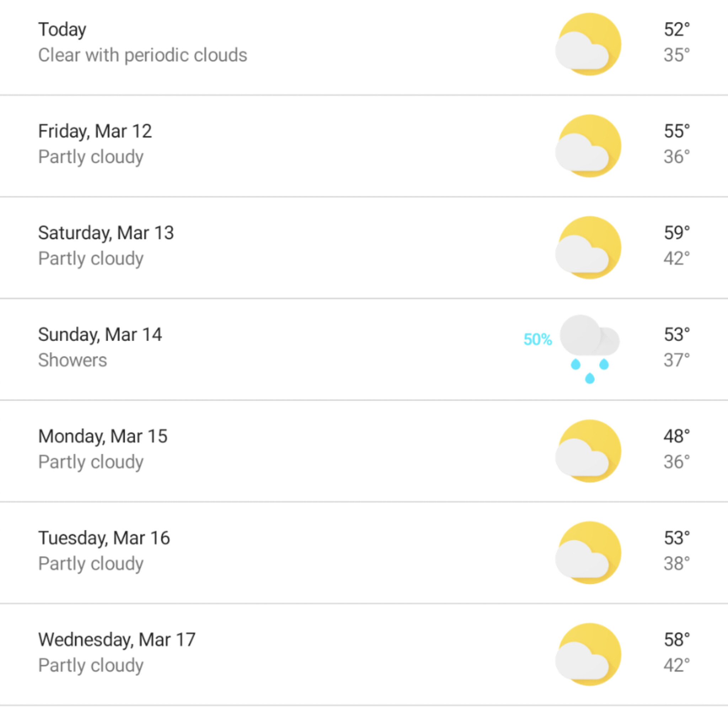
Task: Open Wednesday, Mar 17 forecast details
Action: (x=364, y=655)
